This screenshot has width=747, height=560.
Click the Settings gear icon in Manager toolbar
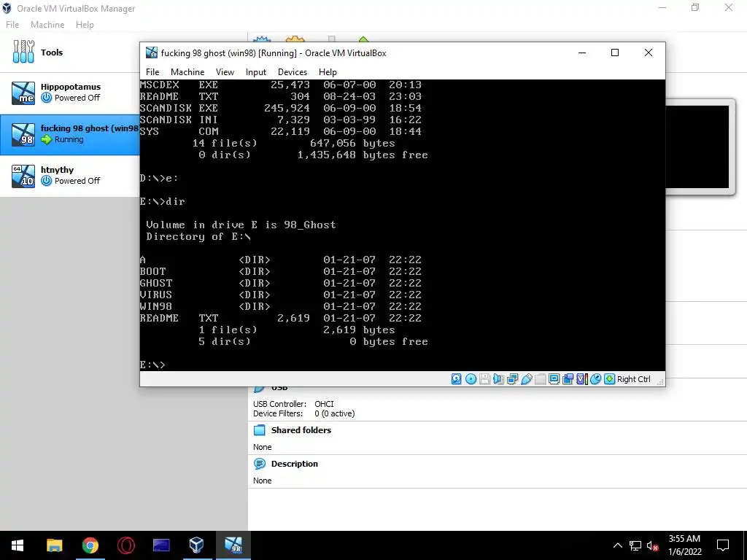(x=295, y=39)
